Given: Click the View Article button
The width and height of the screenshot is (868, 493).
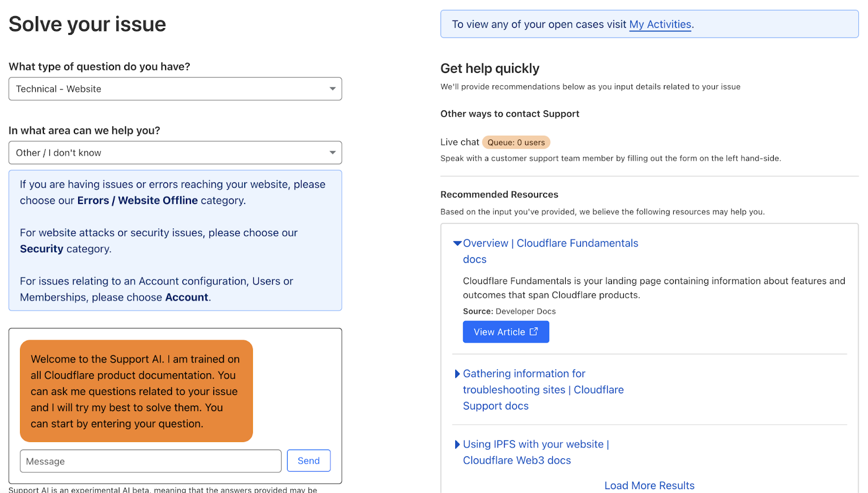Looking at the screenshot, I should click(505, 331).
